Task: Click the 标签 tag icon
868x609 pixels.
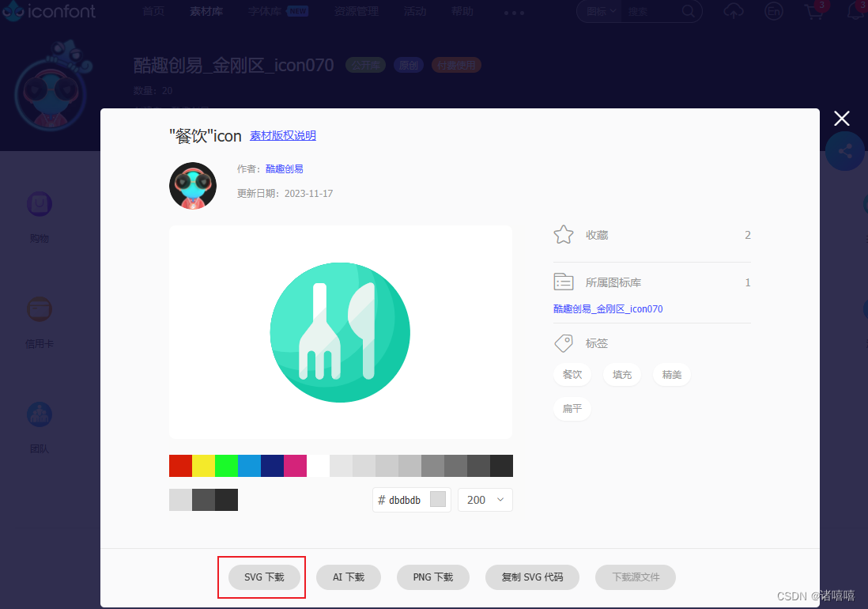Action: point(564,343)
